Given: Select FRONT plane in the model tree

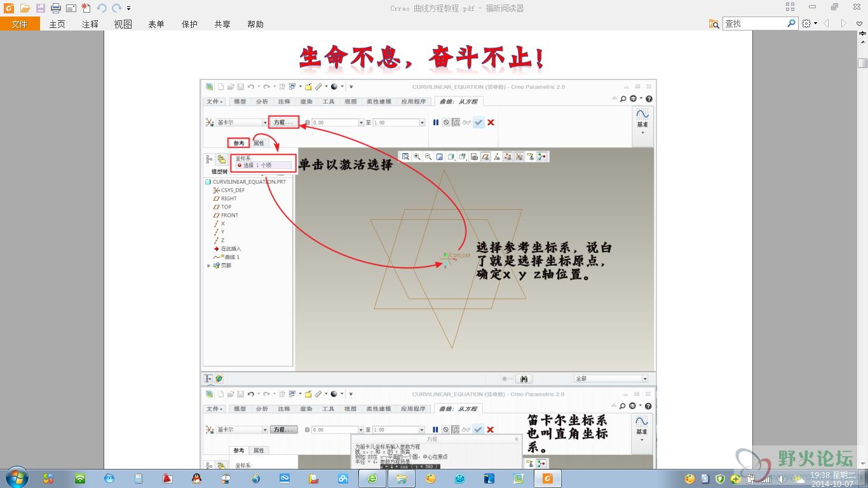Looking at the screenshot, I should tap(225, 215).
